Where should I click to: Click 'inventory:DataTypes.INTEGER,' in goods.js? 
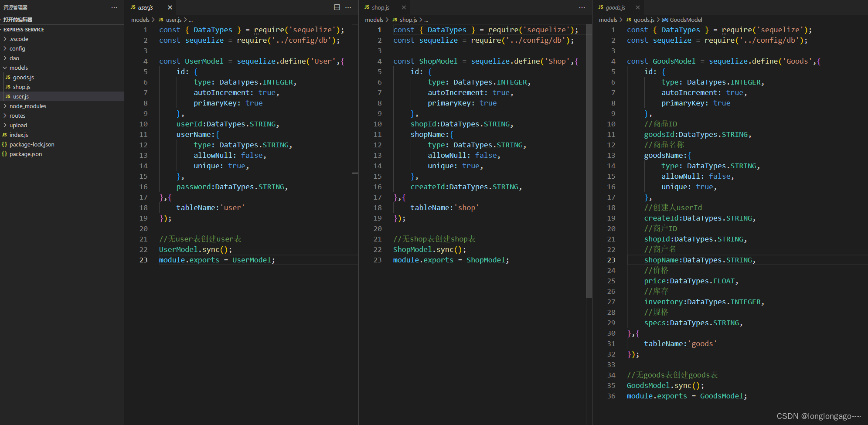(704, 302)
